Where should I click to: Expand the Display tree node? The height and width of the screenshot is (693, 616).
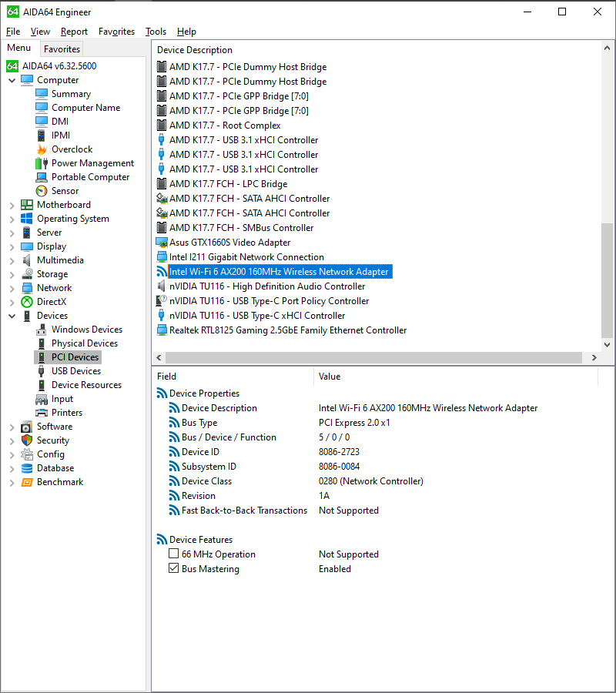point(12,246)
